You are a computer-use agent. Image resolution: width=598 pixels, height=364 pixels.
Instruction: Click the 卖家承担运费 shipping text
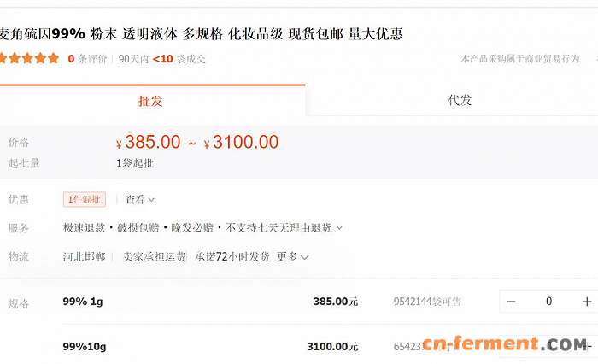[154, 256]
